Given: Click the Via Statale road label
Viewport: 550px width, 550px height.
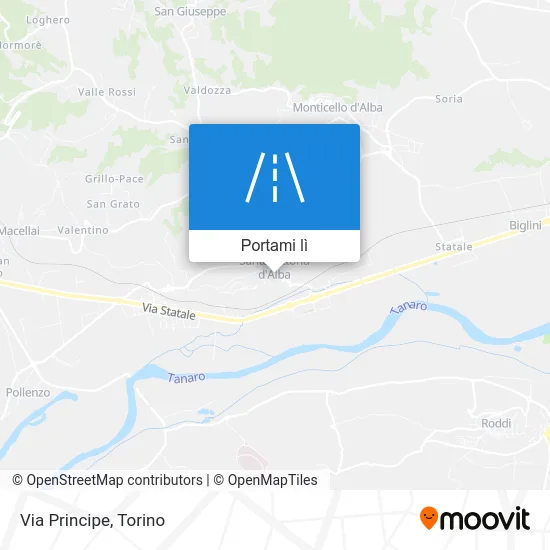Looking at the screenshot, I should [x=169, y=311].
